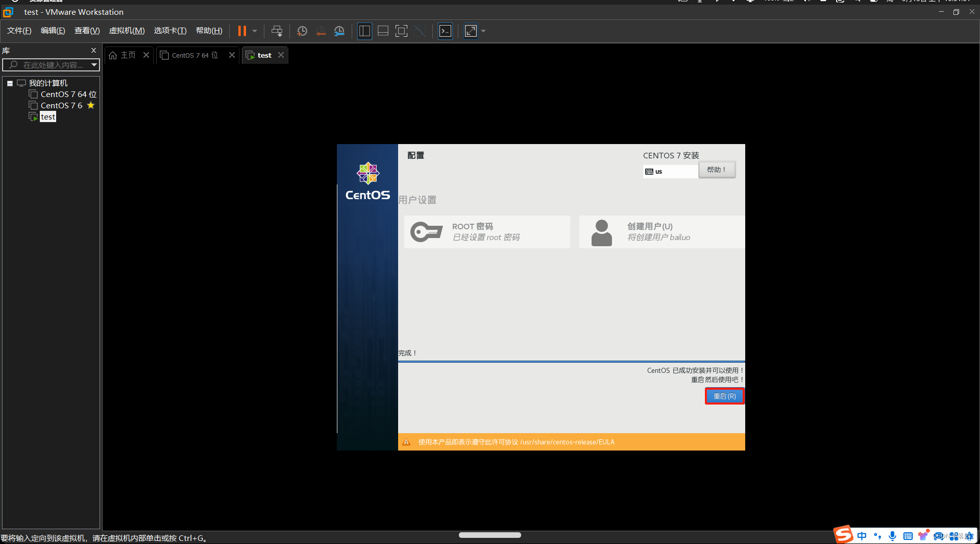Click the key icon for root password

(x=427, y=232)
